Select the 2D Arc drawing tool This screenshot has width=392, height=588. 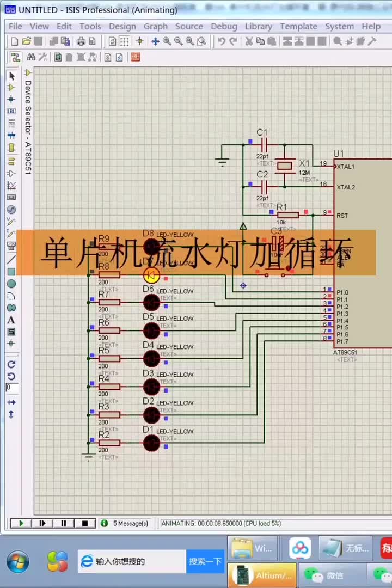pyautogui.click(x=11, y=296)
